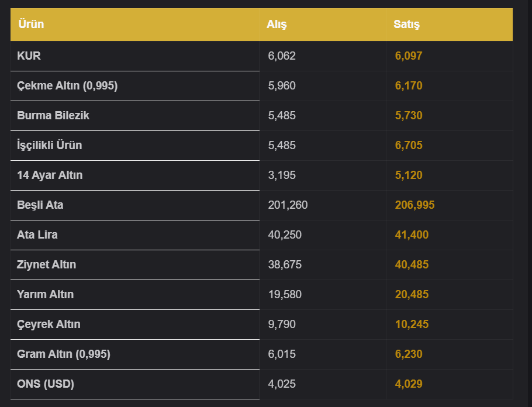Select the Ziynet Altın row
The image size is (532, 407).
261,265
